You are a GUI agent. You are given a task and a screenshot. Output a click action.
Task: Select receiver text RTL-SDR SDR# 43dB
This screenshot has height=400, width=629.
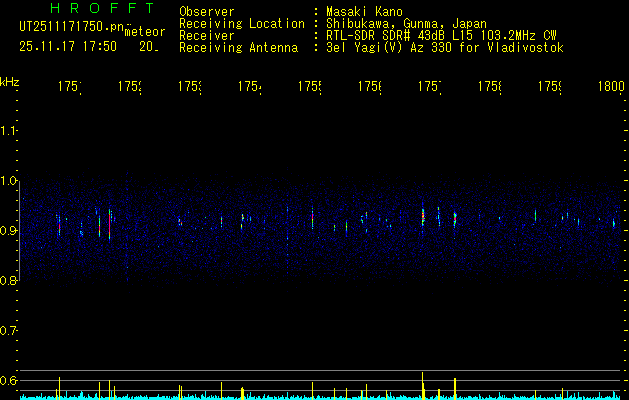coord(387,36)
